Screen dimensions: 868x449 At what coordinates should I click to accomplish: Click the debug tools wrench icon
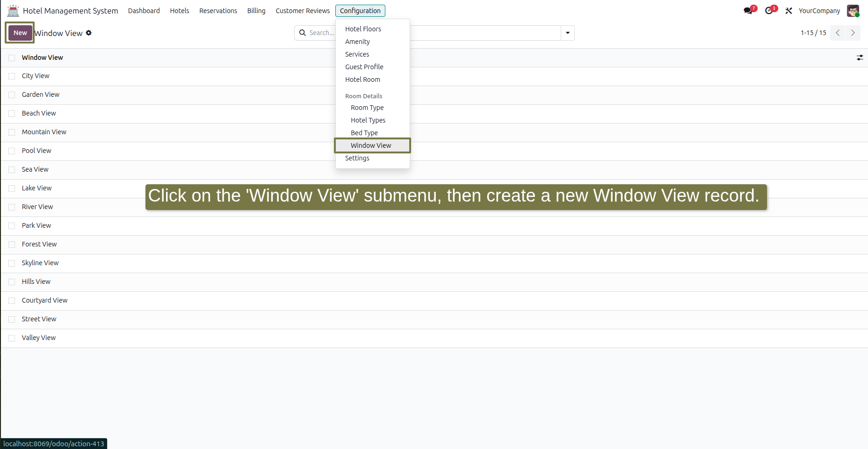(788, 11)
